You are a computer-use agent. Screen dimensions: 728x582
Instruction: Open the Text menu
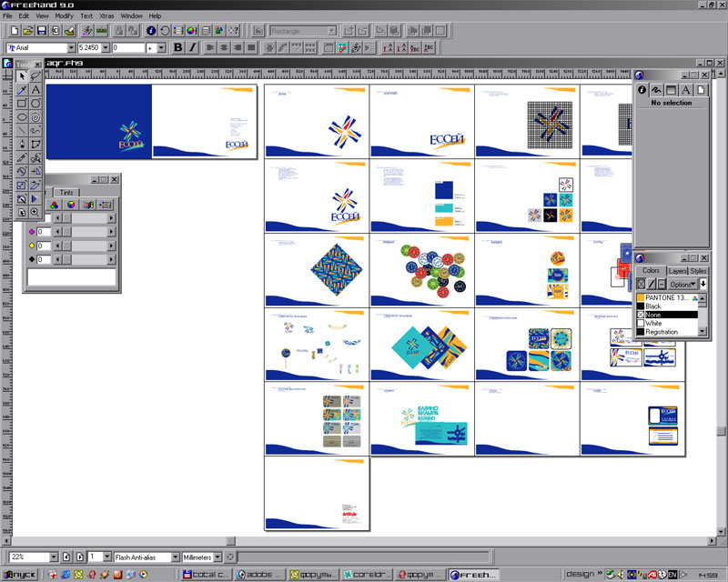click(86, 15)
